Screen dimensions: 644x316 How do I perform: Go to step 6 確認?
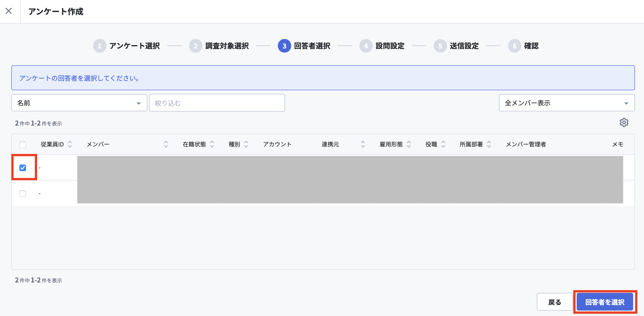[523, 46]
